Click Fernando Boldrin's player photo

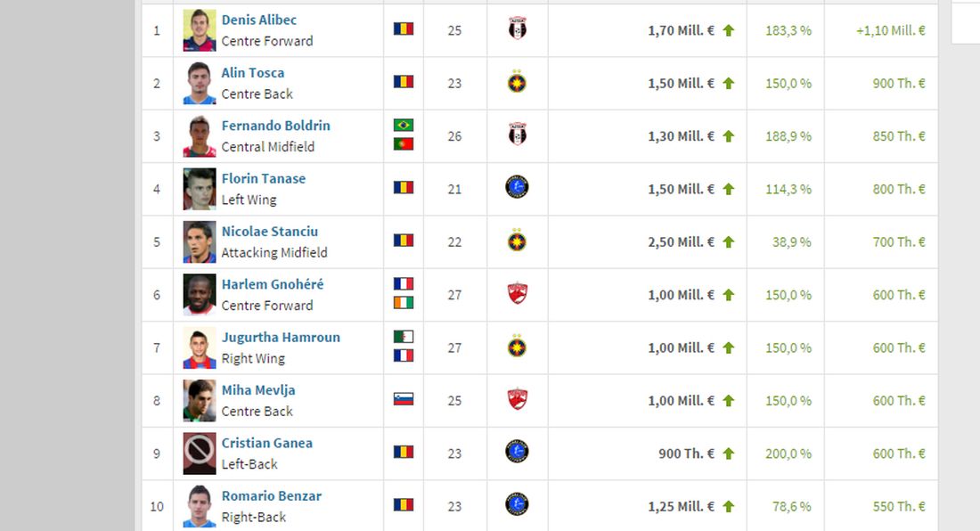pyautogui.click(x=200, y=136)
